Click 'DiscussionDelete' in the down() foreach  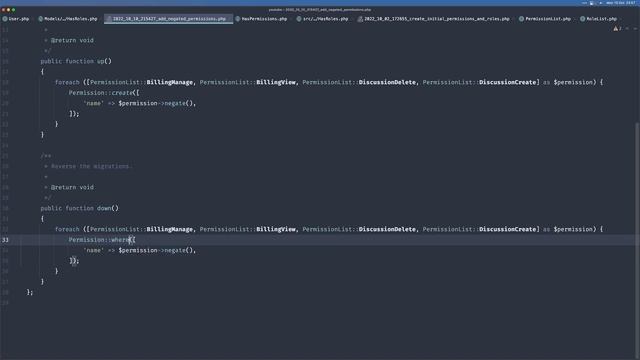[x=387, y=229]
